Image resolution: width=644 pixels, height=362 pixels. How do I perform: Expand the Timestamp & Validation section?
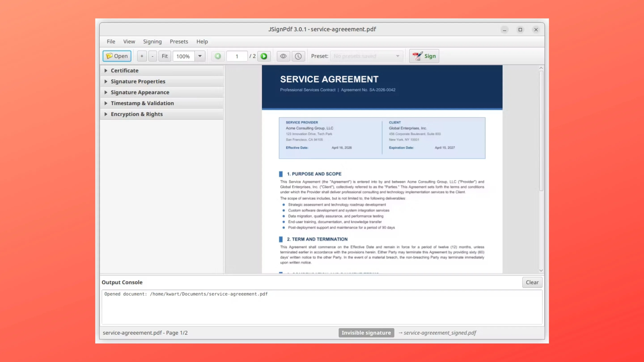click(x=162, y=103)
